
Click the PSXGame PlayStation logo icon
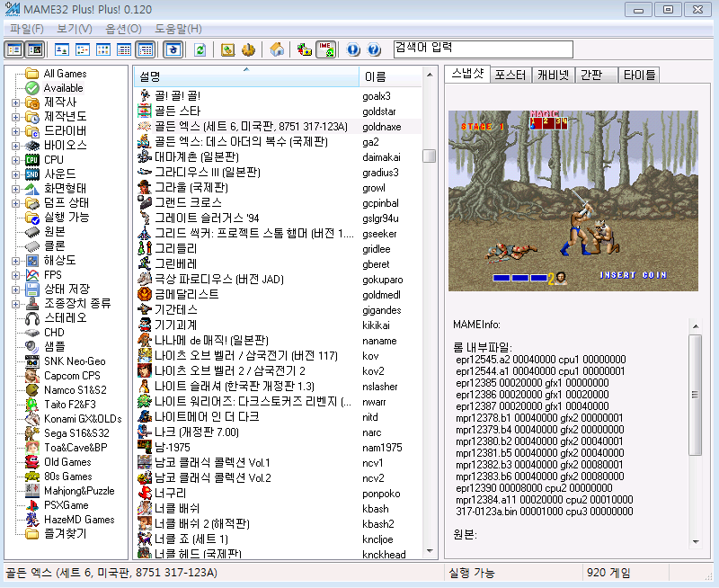click(32, 505)
